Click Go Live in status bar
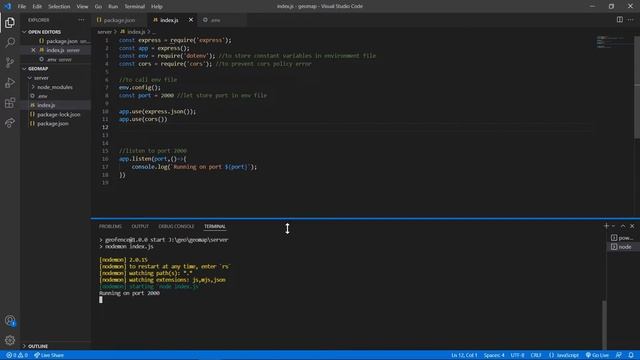 point(597,355)
